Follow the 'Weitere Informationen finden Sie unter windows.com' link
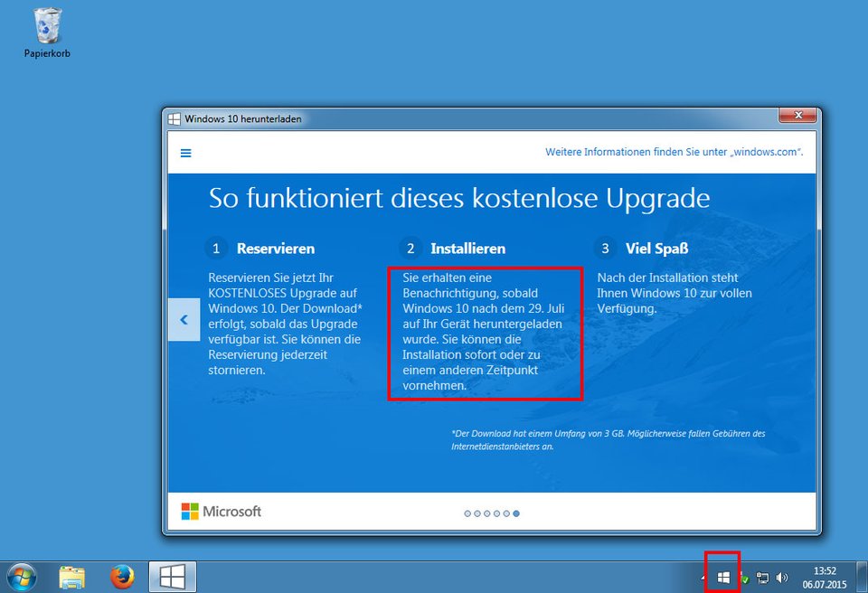Image resolution: width=868 pixels, height=593 pixels. 674,152
